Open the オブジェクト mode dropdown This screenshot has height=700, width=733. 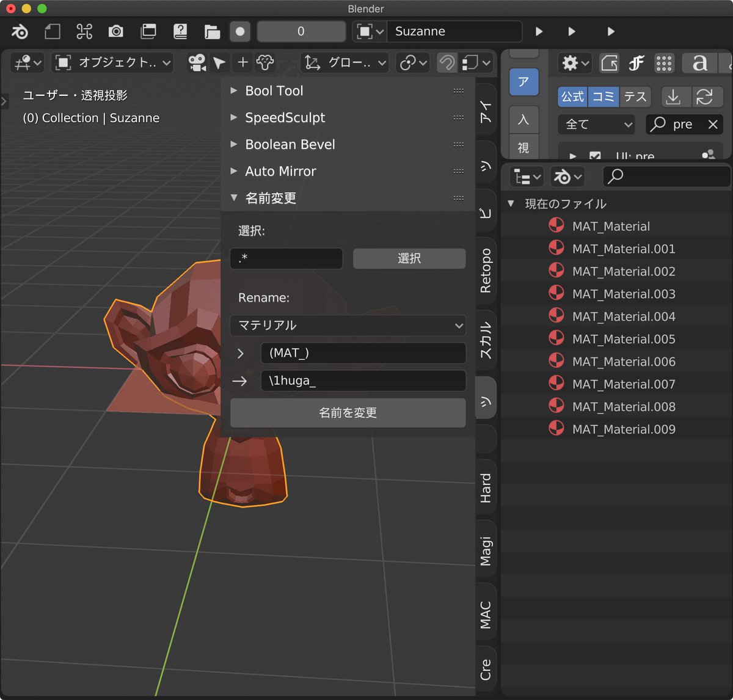coord(113,62)
